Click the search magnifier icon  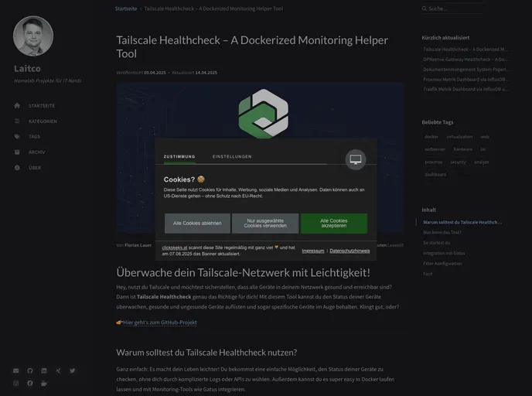pos(424,9)
